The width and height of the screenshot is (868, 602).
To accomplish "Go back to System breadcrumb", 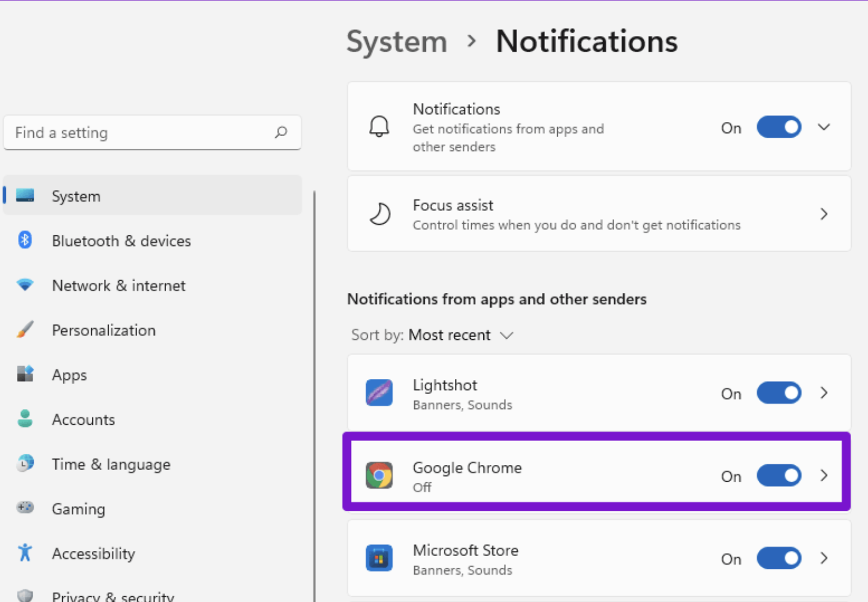I will [x=397, y=42].
